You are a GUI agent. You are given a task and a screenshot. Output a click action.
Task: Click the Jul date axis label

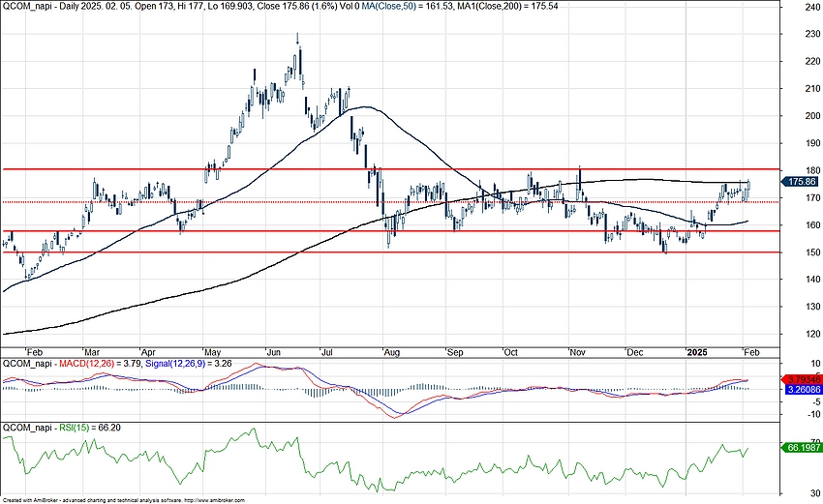(x=327, y=352)
